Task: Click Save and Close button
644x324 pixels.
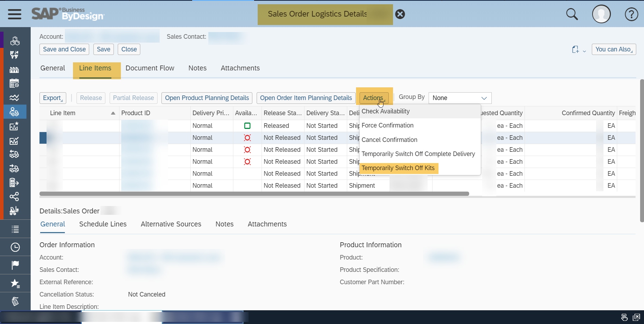Action: [x=64, y=49]
